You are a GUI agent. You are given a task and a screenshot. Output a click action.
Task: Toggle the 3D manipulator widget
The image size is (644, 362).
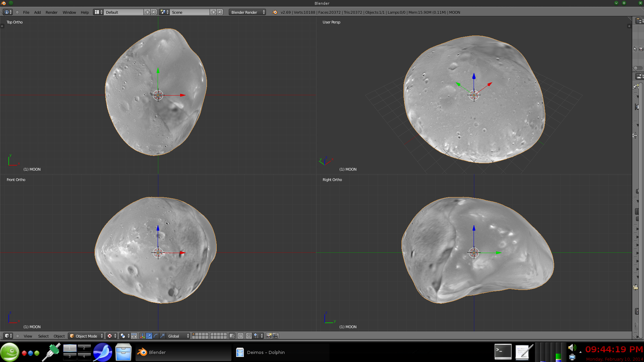142,336
